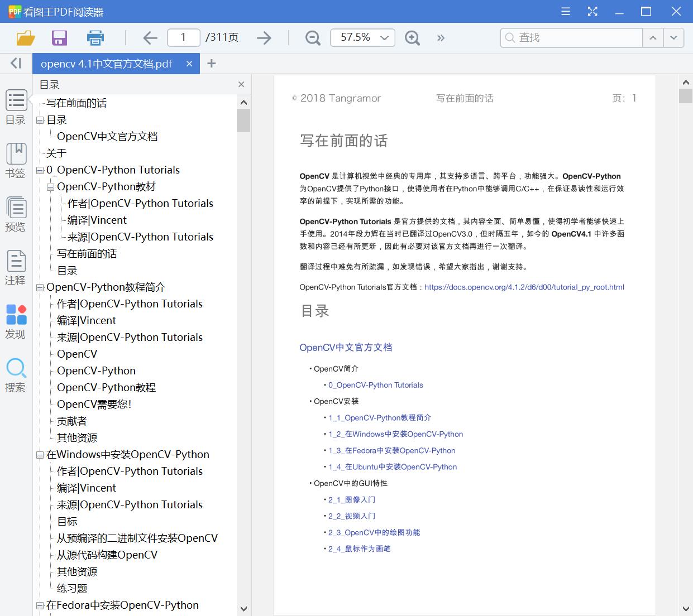
Task: Zoom in using the magnifier plus icon
Action: pyautogui.click(x=412, y=37)
